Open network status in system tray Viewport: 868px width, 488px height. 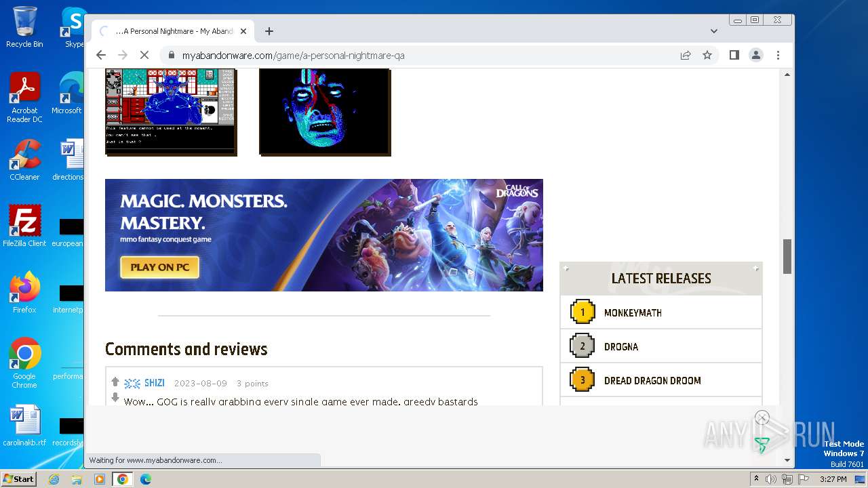click(787, 479)
